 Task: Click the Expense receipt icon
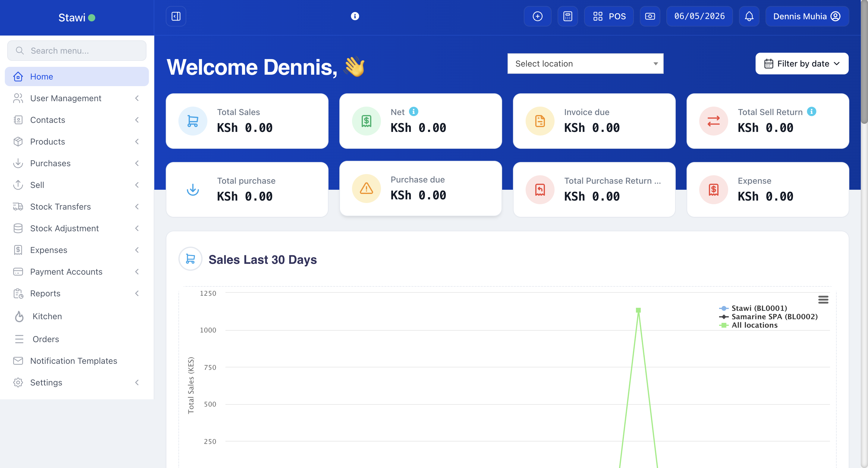713,189
